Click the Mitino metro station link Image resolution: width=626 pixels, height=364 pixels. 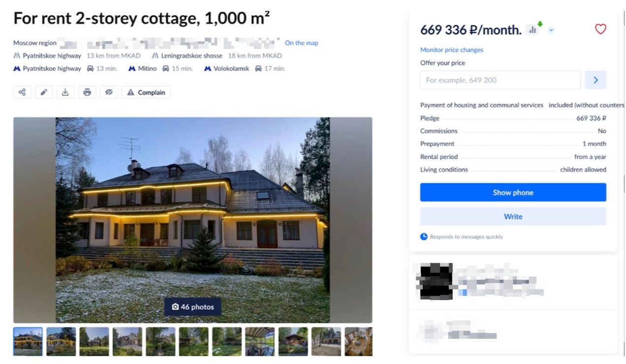tap(142, 68)
